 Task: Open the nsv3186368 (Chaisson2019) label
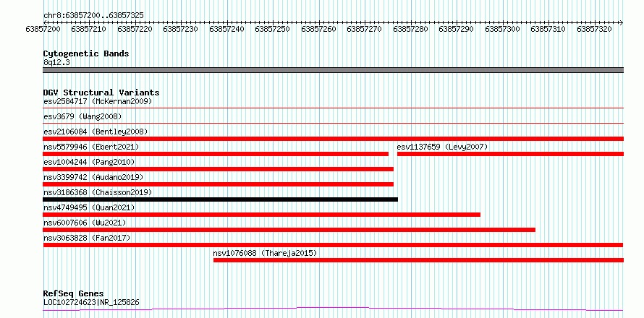tap(98, 192)
